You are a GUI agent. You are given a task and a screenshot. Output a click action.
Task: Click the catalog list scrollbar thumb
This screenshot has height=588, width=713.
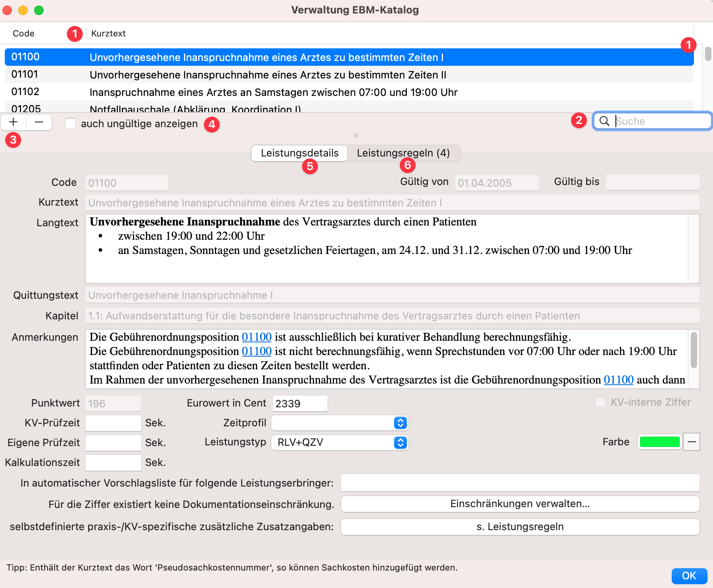click(708, 53)
